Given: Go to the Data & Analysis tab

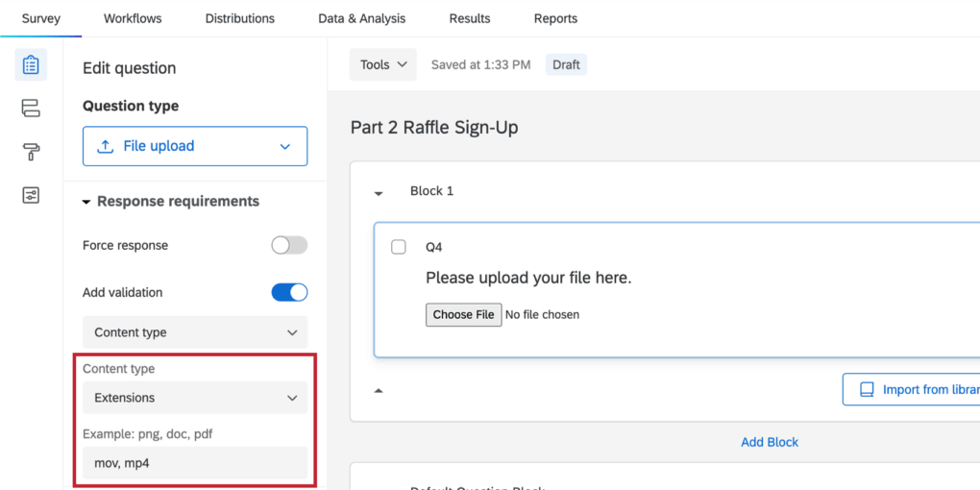Looking at the screenshot, I should pyautogui.click(x=361, y=18).
